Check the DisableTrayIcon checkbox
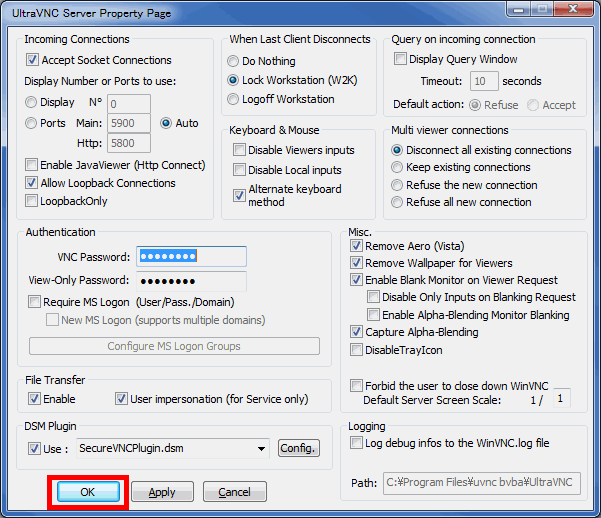The image size is (601, 518). coord(356,350)
